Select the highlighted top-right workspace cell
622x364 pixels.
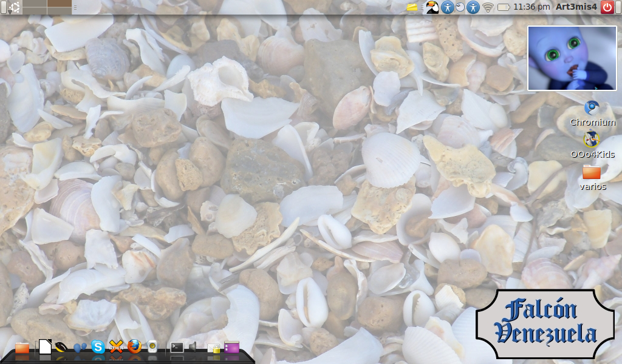point(59,3)
